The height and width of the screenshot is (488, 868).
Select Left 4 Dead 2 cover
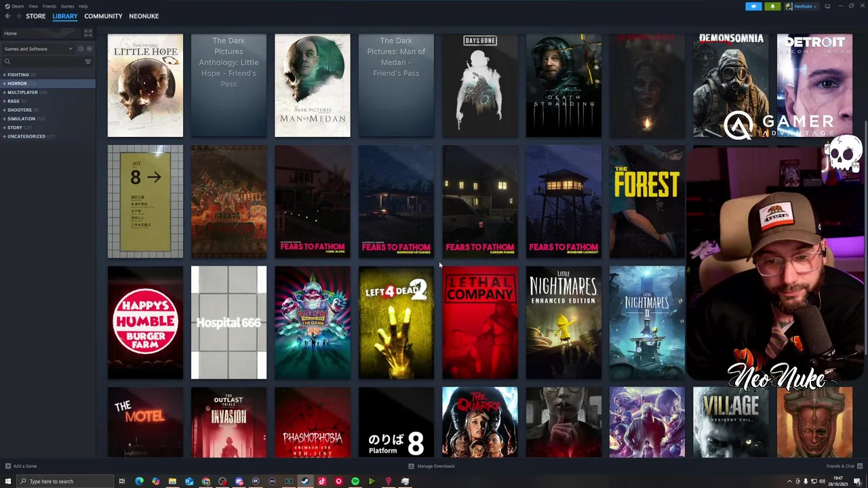[396, 323]
